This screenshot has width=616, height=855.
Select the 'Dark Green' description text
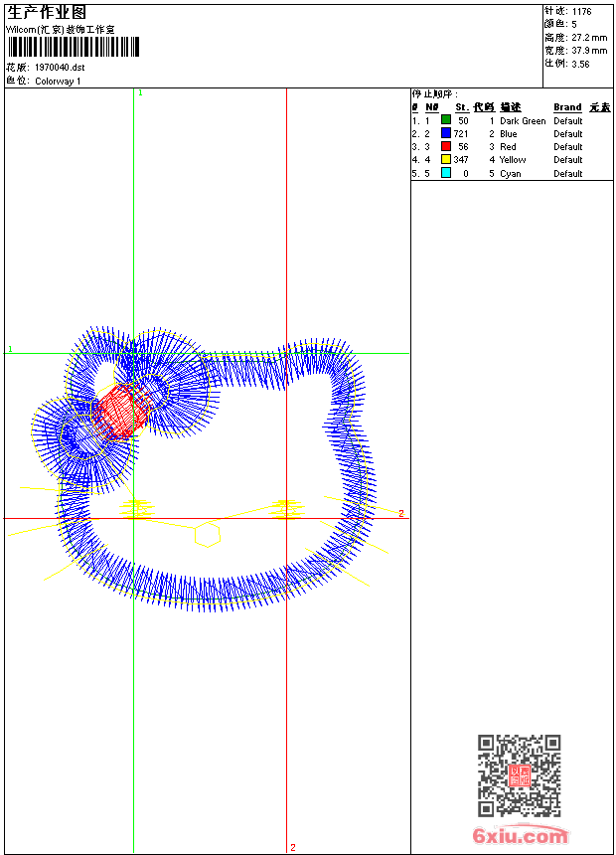point(523,121)
